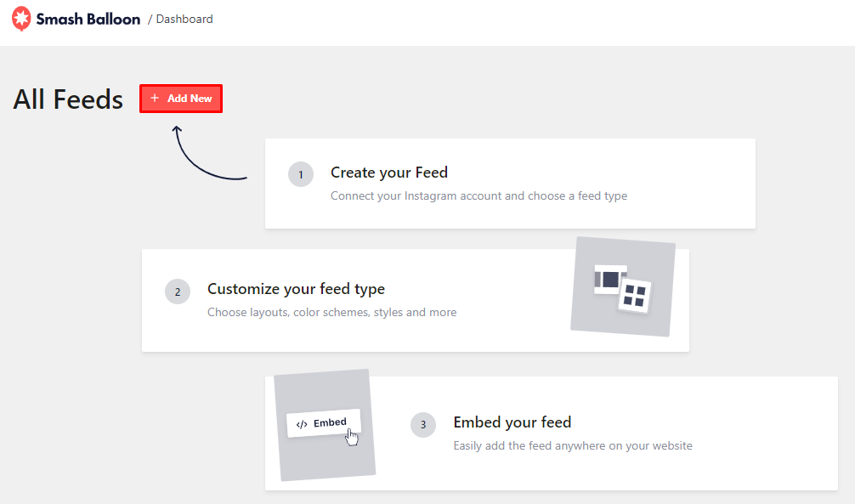The image size is (855, 504).
Task: Click the All Feeds page title
Action: tap(68, 99)
